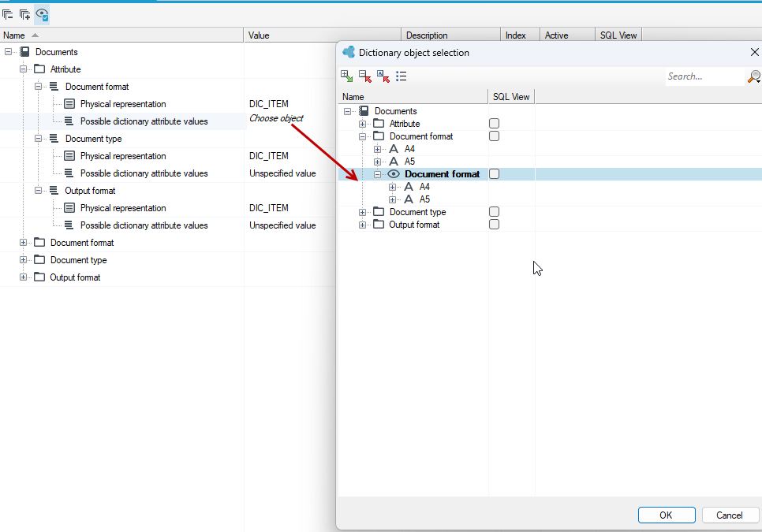762x532 pixels.
Task: Click the Documents book icon in the main tree
Action: click(x=24, y=52)
